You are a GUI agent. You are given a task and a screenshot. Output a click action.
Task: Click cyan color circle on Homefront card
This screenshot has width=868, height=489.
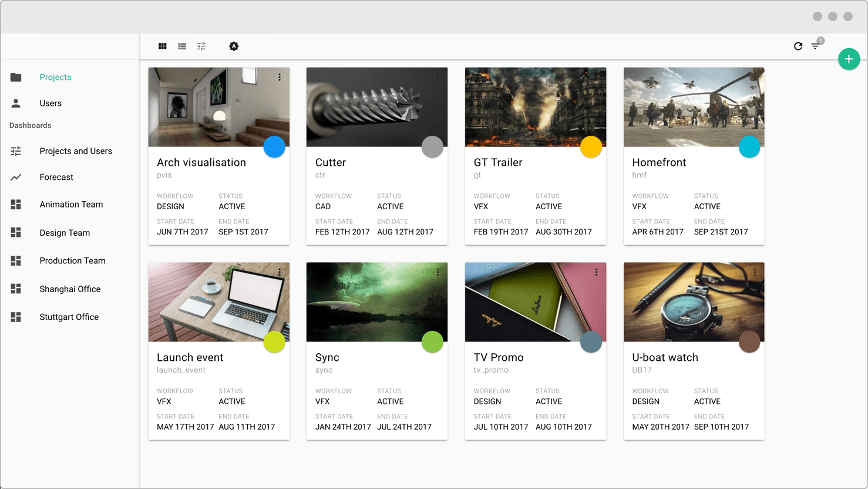point(749,147)
